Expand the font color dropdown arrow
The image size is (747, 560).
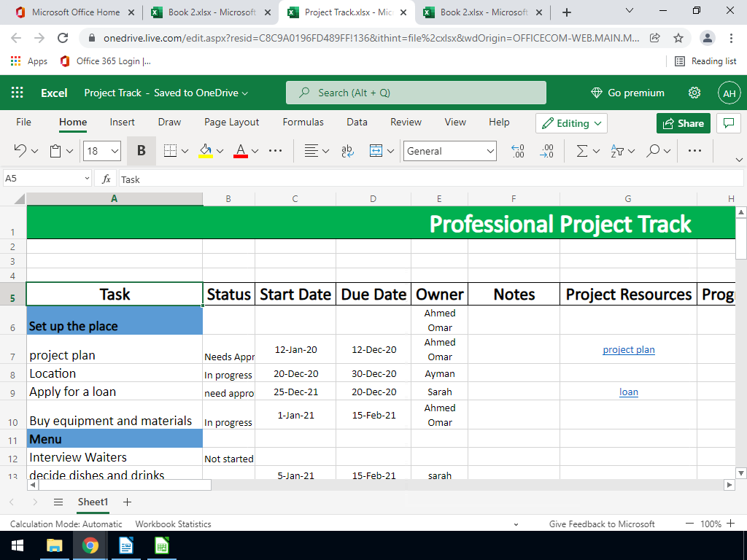pos(255,152)
